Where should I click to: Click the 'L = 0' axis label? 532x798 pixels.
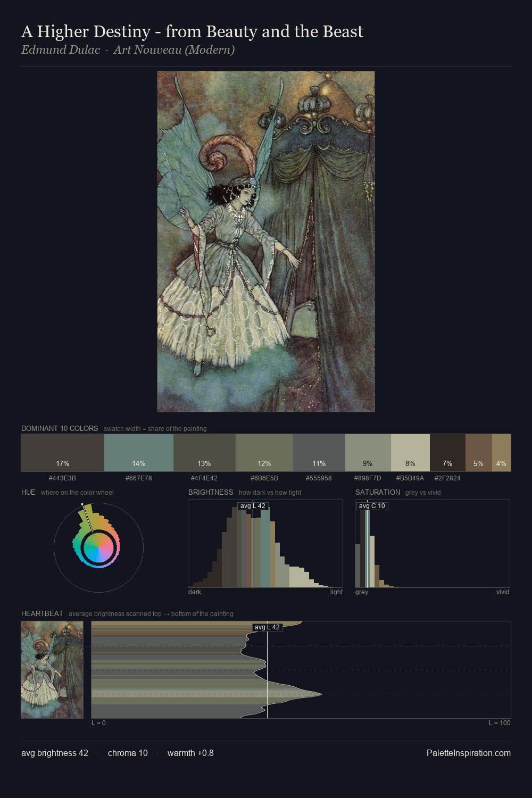(98, 723)
